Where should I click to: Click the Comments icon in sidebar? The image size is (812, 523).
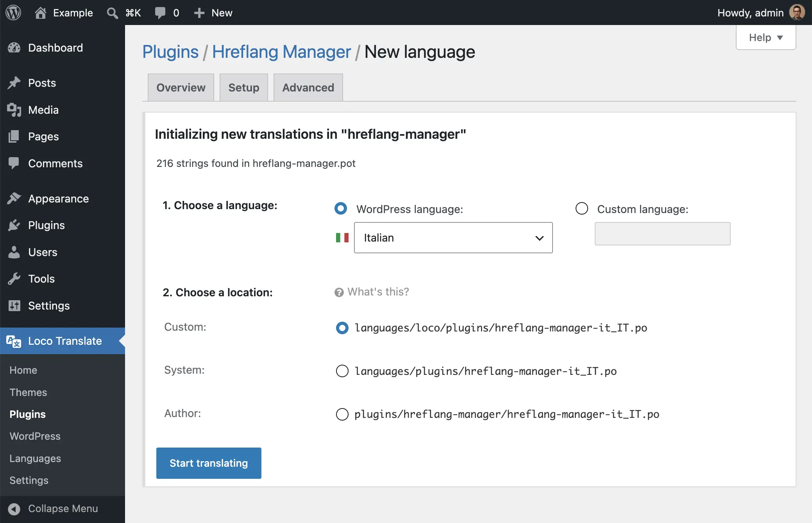(x=14, y=163)
